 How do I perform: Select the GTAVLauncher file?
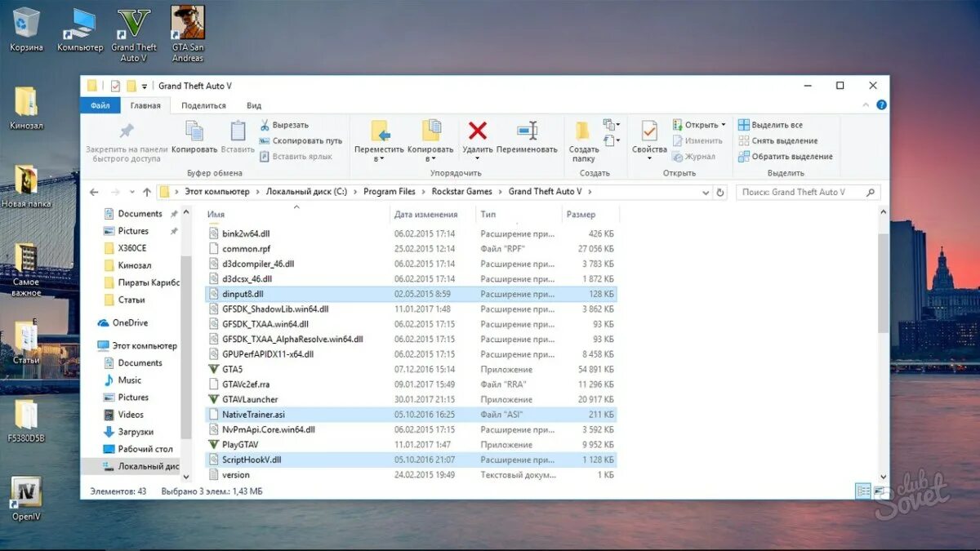411,399
